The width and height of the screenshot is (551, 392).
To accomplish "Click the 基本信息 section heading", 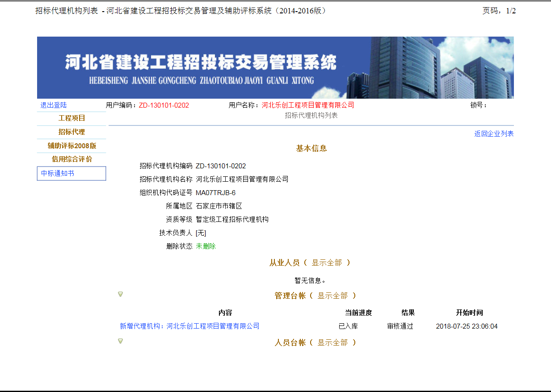I will (x=311, y=149).
